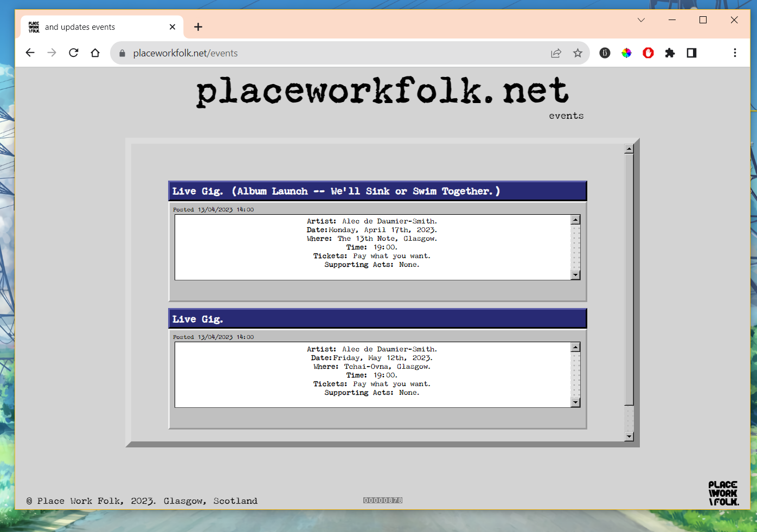This screenshot has width=757, height=532.
Task: Click the address bar URL field
Action: coord(325,53)
